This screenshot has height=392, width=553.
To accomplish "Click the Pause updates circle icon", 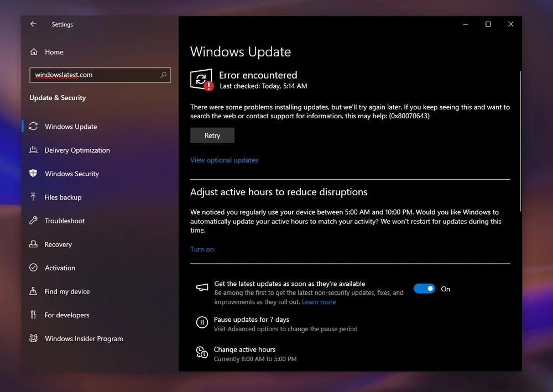I will pyautogui.click(x=202, y=322).
